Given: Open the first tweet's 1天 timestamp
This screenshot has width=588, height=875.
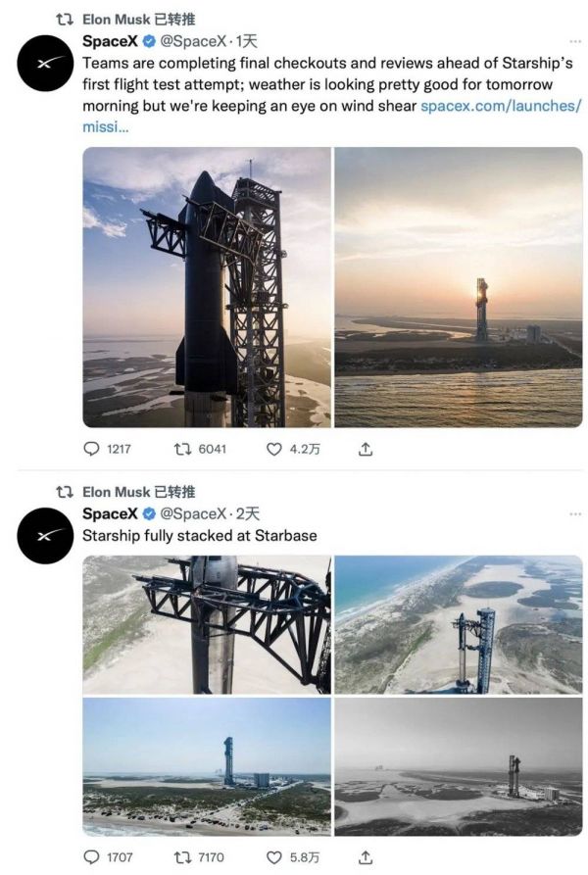Looking at the screenshot, I should (x=246, y=41).
